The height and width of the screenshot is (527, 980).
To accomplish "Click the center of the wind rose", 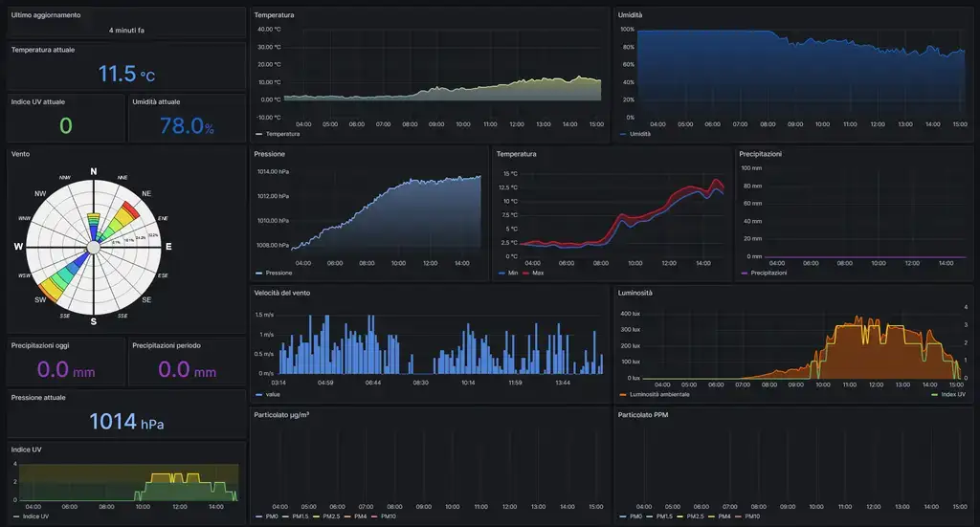I will coord(93,247).
